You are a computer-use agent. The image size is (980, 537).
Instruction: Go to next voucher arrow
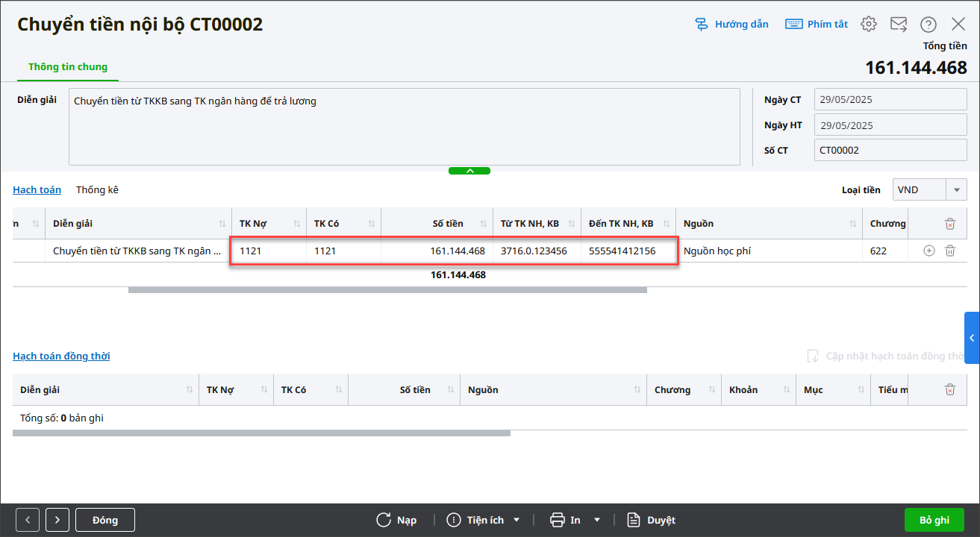coord(57,520)
